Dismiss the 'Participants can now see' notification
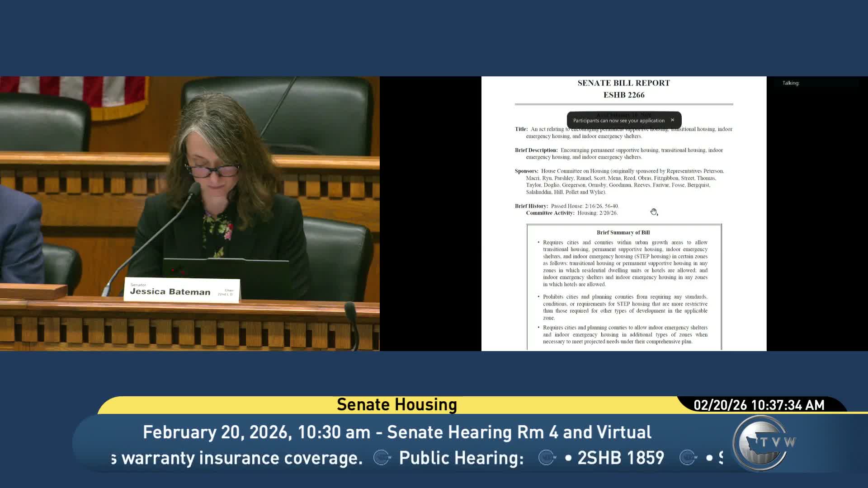 click(672, 120)
